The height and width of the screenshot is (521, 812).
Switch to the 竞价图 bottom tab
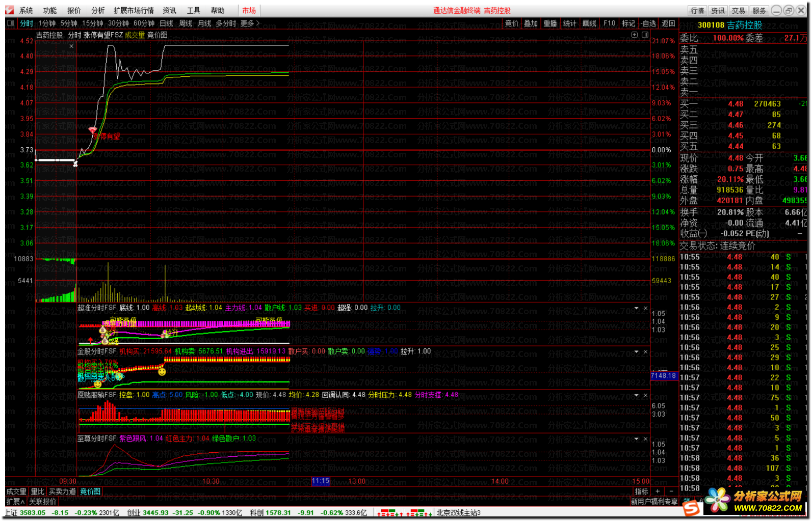pyautogui.click(x=90, y=491)
